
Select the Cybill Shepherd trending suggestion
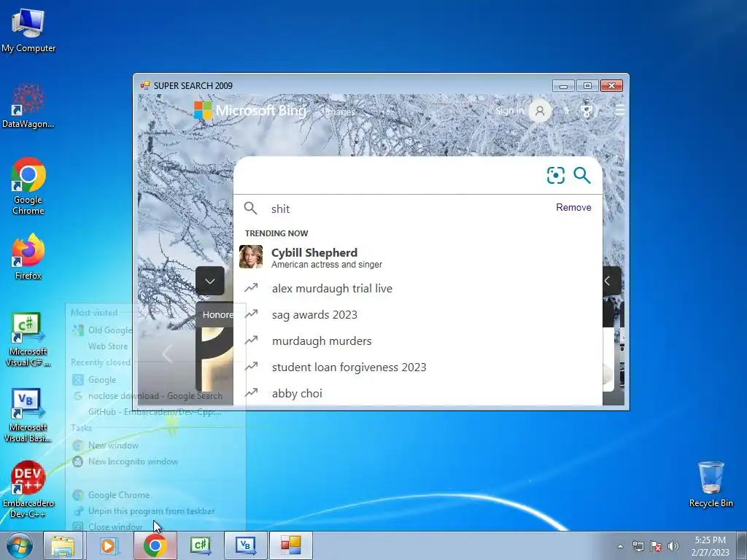(418, 257)
